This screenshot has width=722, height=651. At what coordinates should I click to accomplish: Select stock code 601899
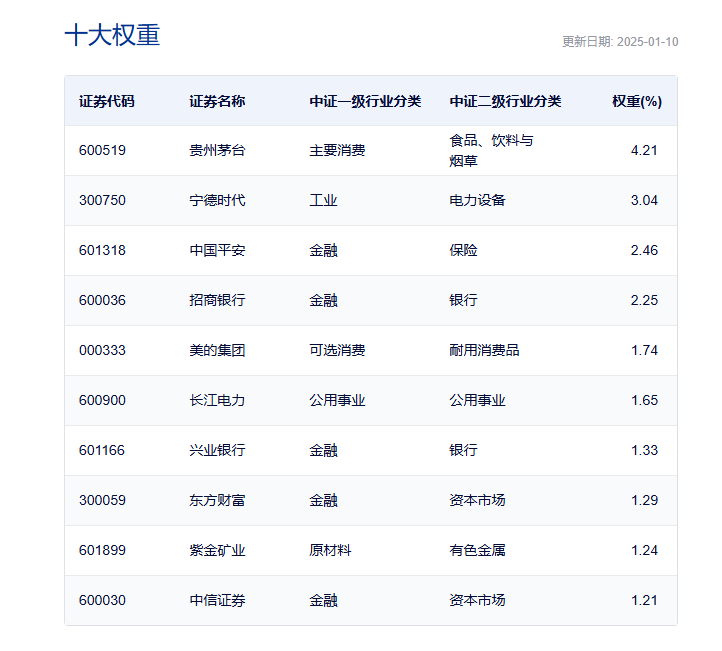tap(102, 551)
